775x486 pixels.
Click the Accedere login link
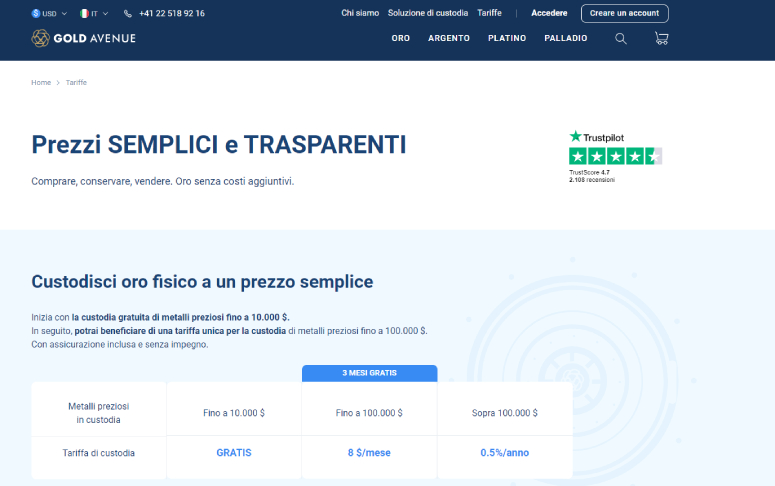coord(549,13)
